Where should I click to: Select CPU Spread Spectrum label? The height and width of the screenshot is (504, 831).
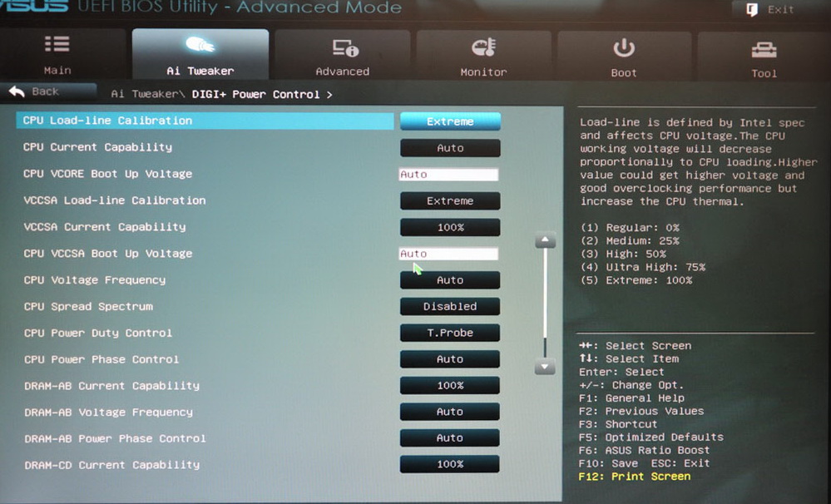(88, 306)
